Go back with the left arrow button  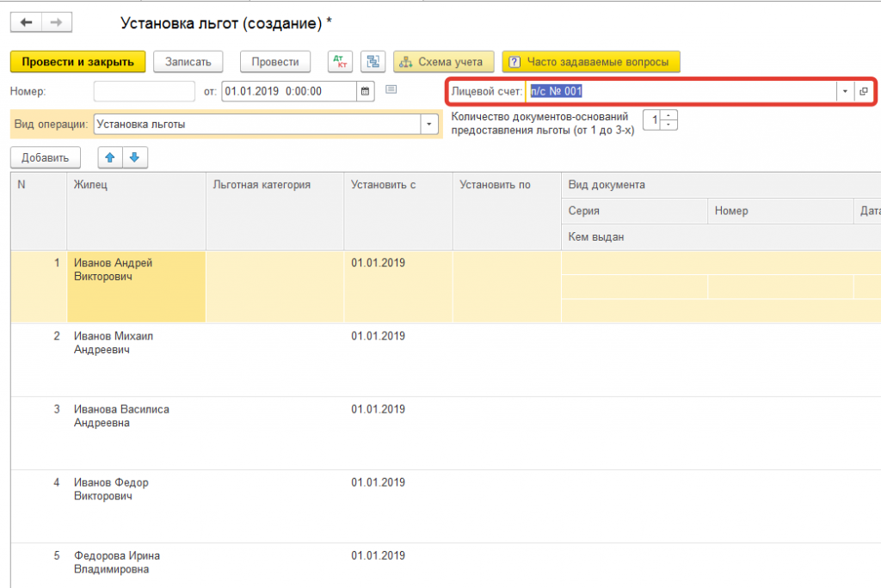[26, 22]
